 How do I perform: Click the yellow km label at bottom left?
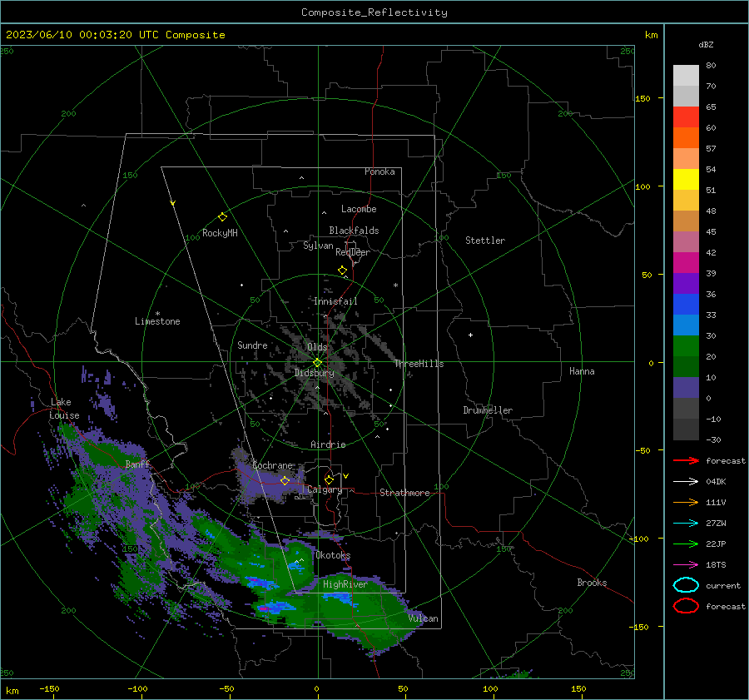pyautogui.click(x=12, y=691)
